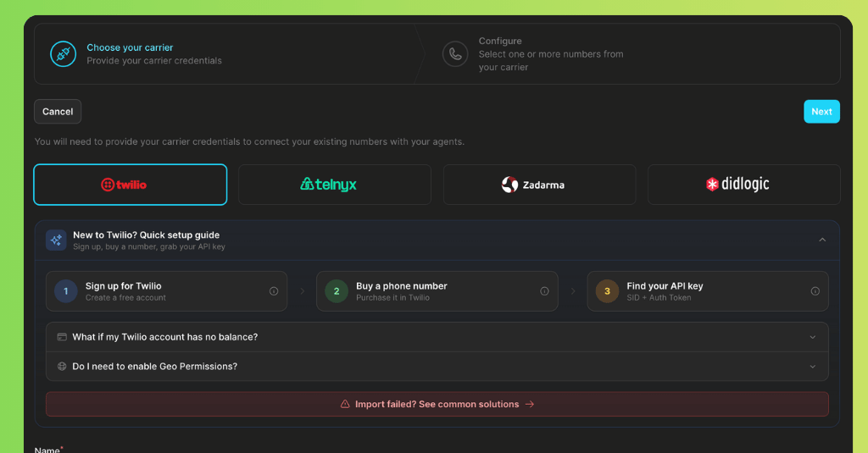Click the globe icon by Geo Permissions

62,366
